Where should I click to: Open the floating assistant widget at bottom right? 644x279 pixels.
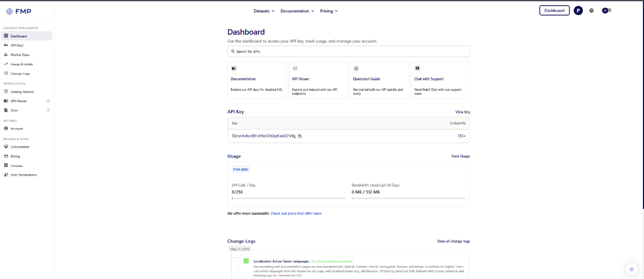tap(631, 269)
